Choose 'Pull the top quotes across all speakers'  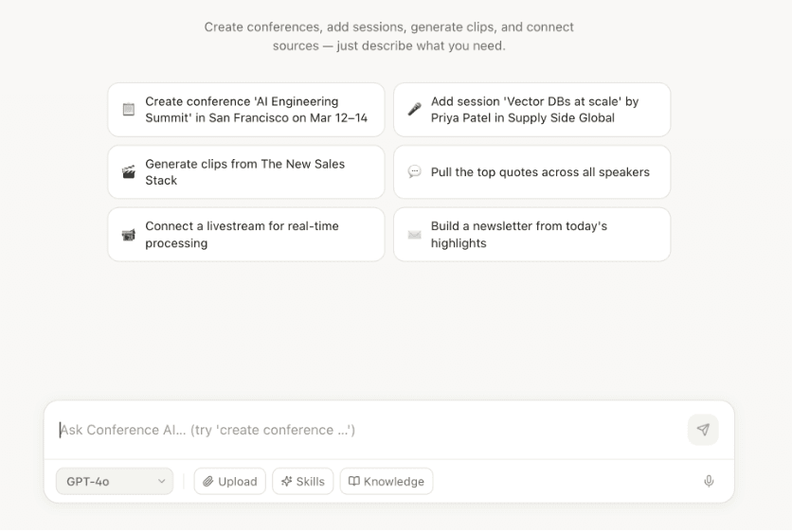(540, 172)
